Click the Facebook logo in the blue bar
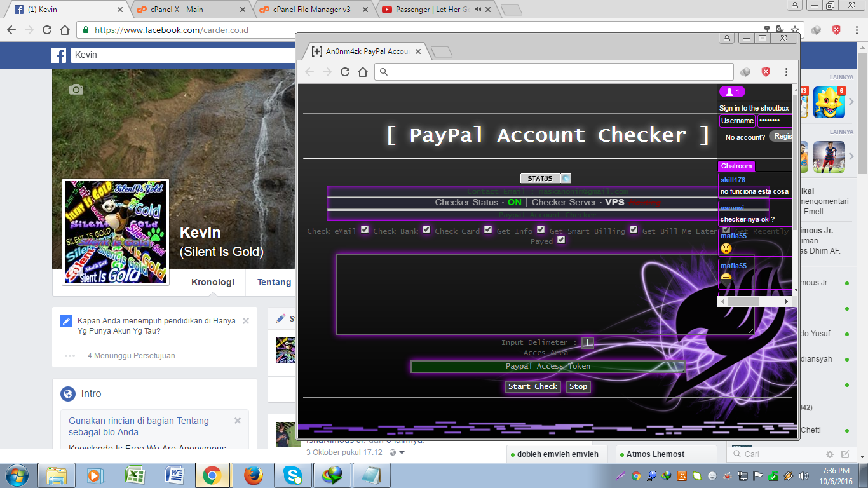 [x=58, y=55]
